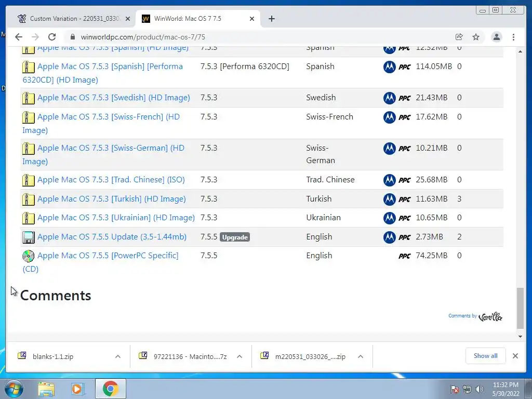Screen dimensions: 532x399
Task: Click the Motorola logo on Swedish row
Action: pyautogui.click(x=390, y=98)
